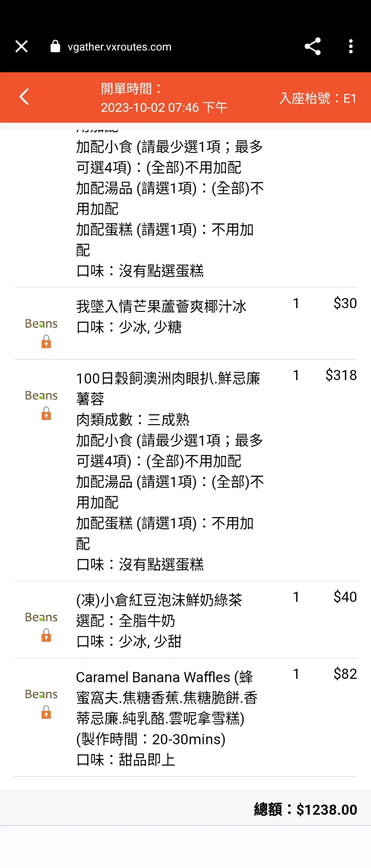The image size is (371, 868).
Task: Close the browser tab with X
Action: click(x=22, y=47)
